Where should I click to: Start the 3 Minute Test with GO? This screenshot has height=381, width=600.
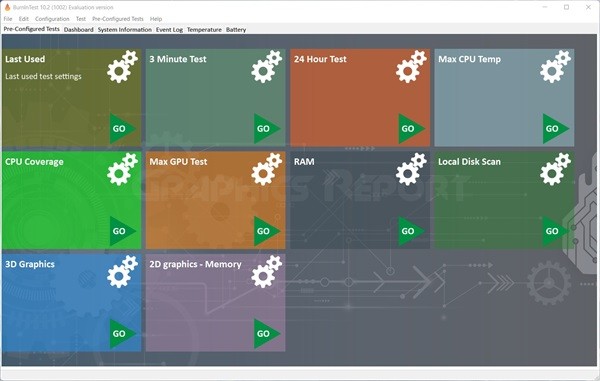[x=267, y=129]
